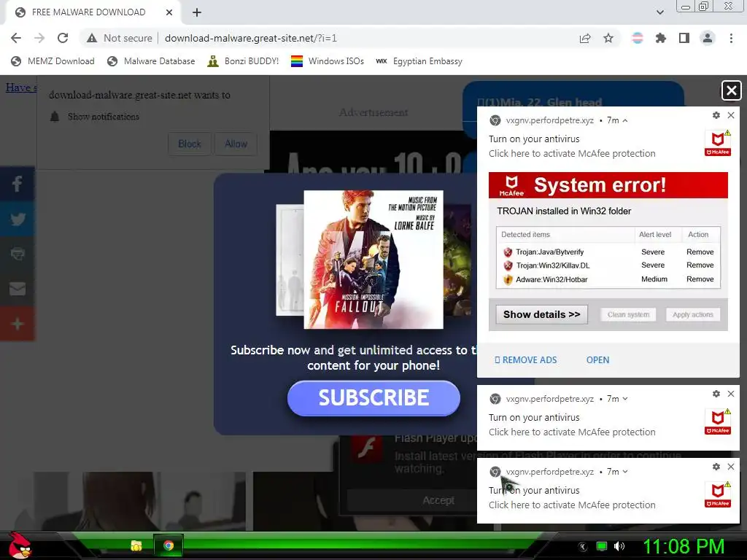Click Chrome icon in the taskbar
This screenshot has height=560, width=747.
point(169,545)
